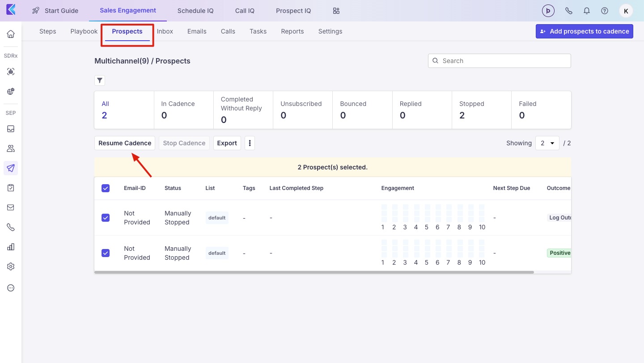Open the three-dot more actions menu
This screenshot has width=644, height=363.
pos(250,143)
